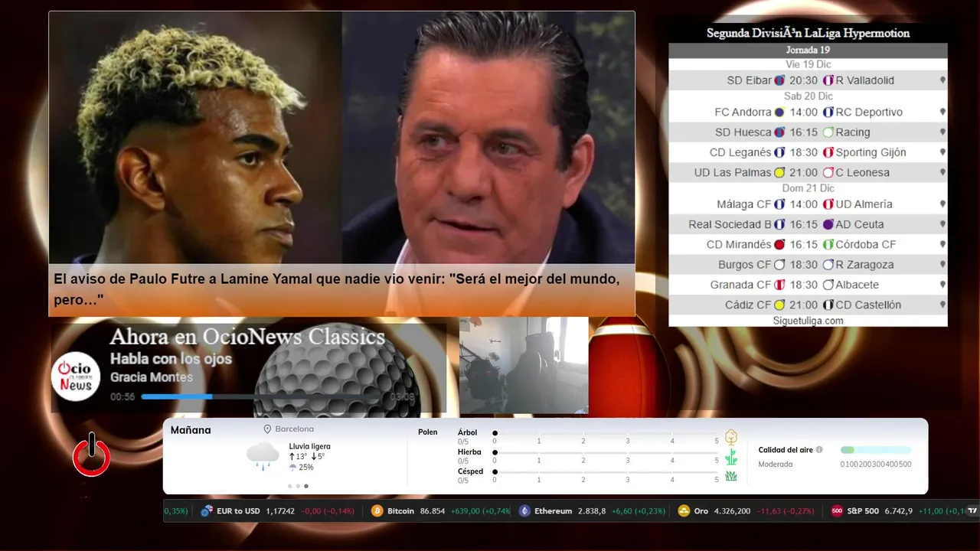980x551 pixels.
Task: Select the first weather carousel dot
Action: point(289,486)
